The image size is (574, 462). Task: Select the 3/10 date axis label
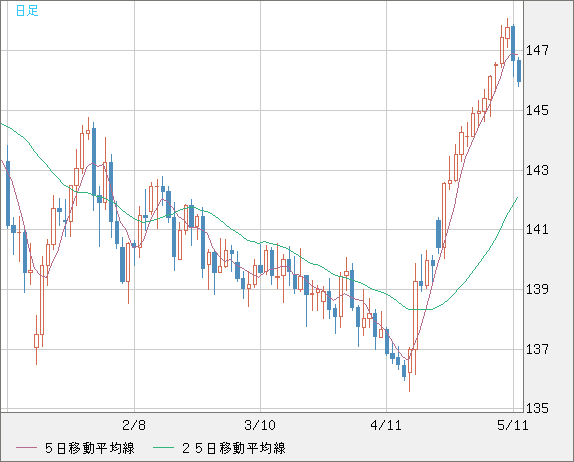(x=260, y=425)
